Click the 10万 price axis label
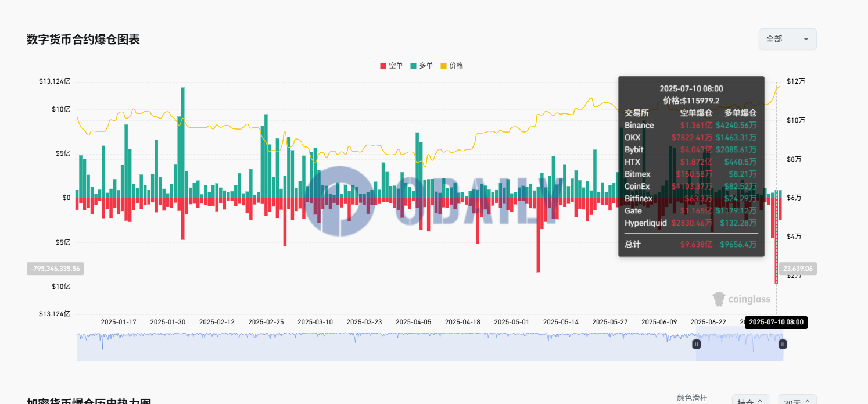Viewport: 868px width, 404px height. click(x=795, y=120)
